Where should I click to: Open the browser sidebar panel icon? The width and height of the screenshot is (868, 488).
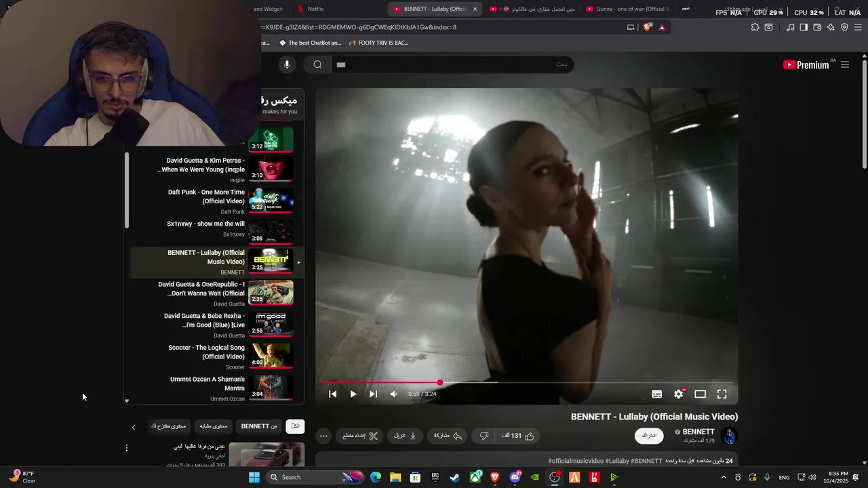(804, 27)
